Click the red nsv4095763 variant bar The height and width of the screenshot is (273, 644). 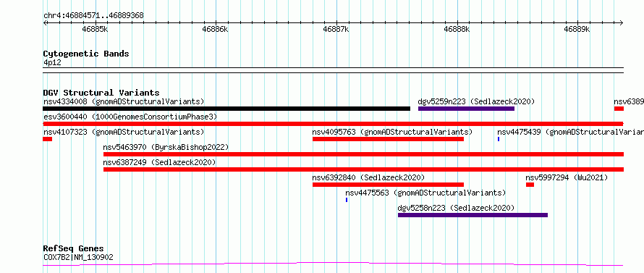click(388, 139)
